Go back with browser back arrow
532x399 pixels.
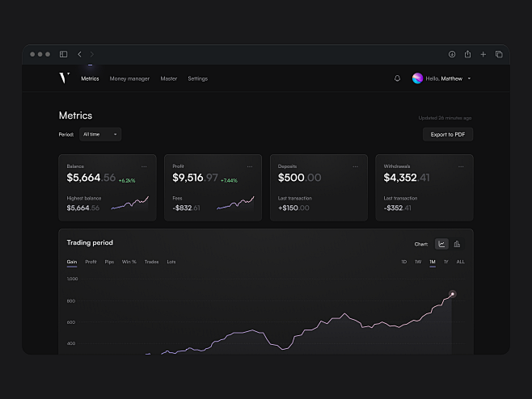coord(79,54)
